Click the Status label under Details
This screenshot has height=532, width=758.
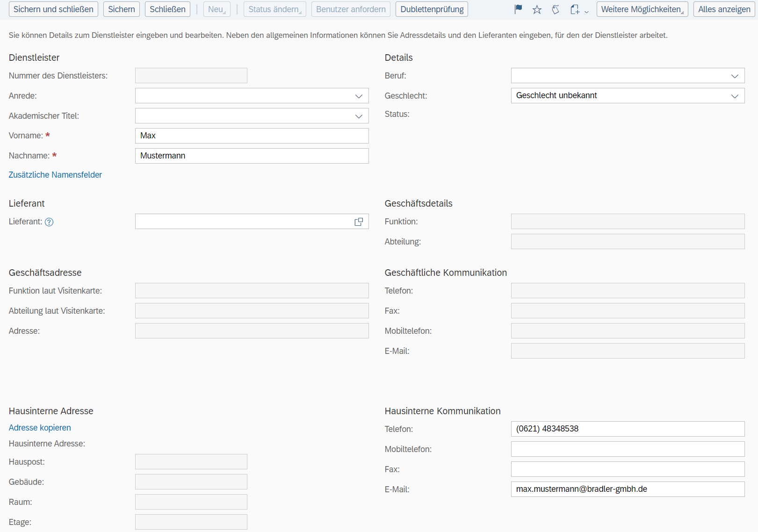[x=397, y=114]
